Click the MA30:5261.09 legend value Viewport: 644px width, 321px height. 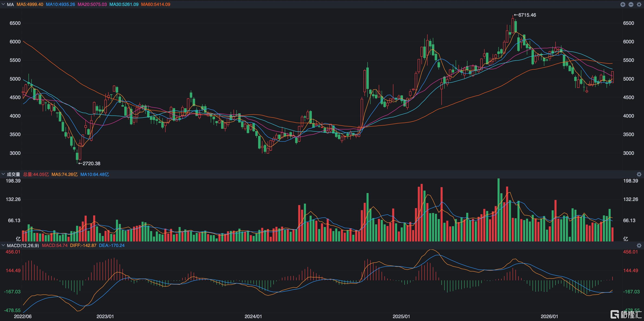click(x=124, y=4)
